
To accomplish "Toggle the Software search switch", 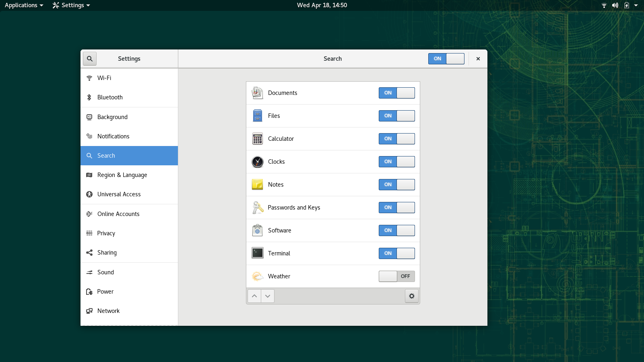I will point(396,230).
